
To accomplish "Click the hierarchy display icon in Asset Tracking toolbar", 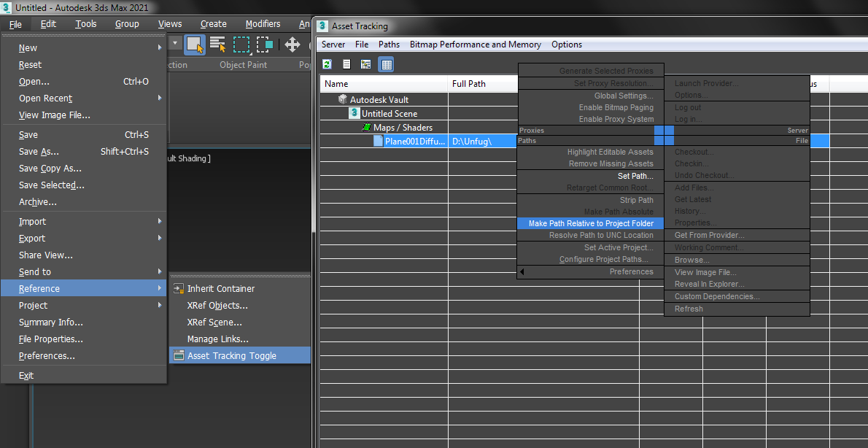I will tap(365, 64).
